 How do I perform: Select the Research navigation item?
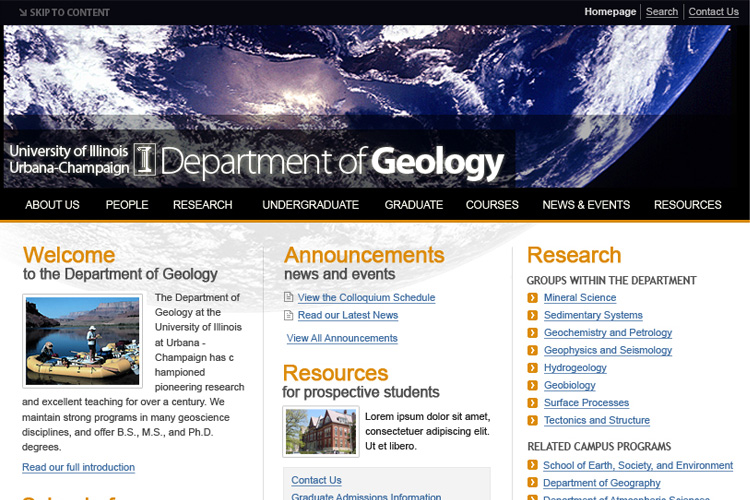[x=202, y=205]
